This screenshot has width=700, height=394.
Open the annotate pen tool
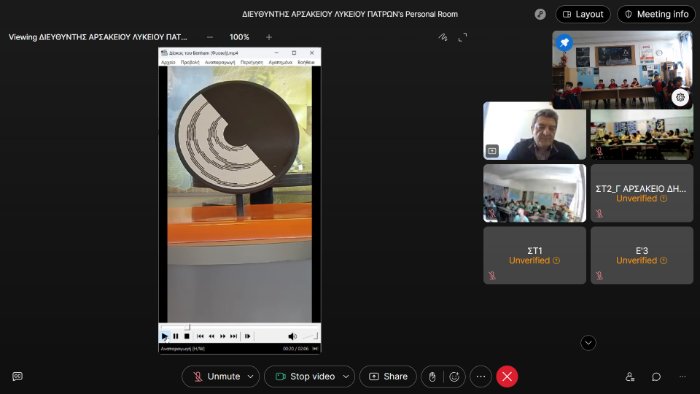click(442, 37)
